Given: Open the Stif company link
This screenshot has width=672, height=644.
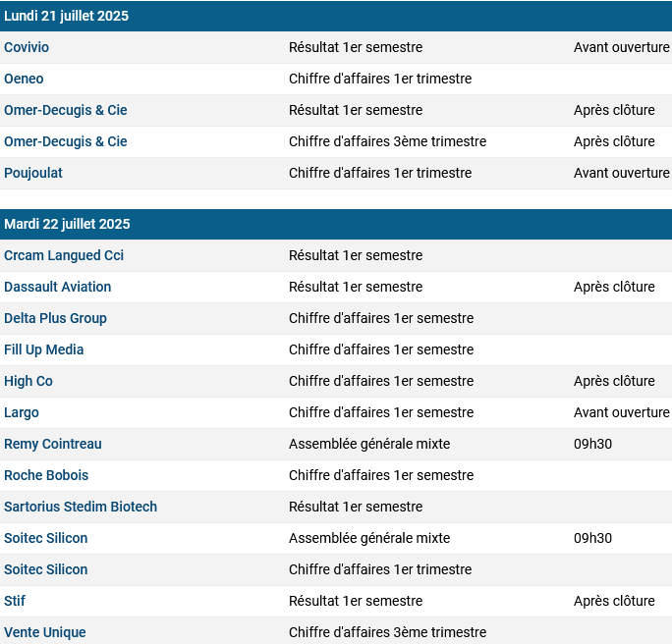Looking at the screenshot, I should click(x=15, y=601).
